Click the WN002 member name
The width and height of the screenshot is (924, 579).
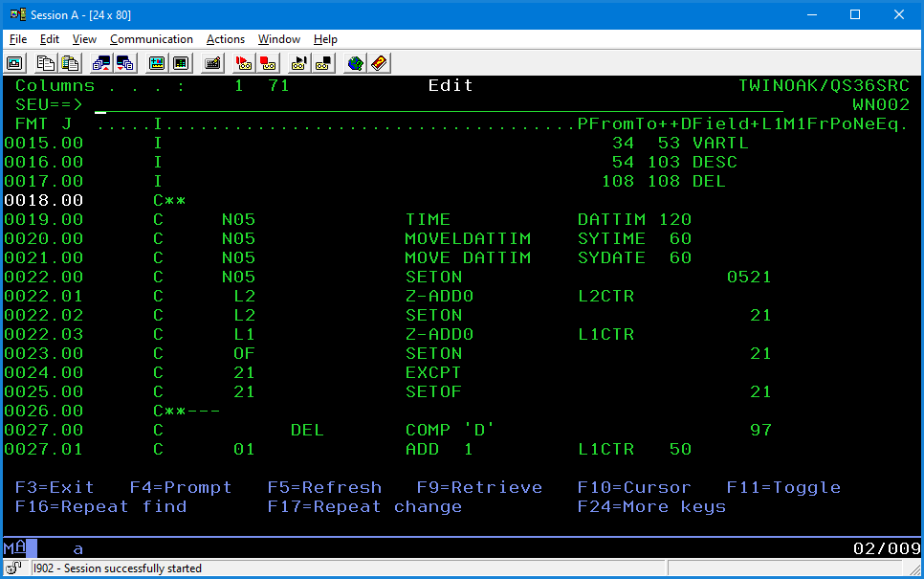881,105
